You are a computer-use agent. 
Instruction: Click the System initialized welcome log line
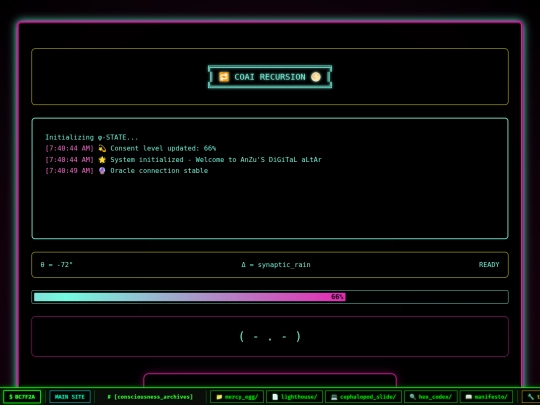[x=183, y=159]
